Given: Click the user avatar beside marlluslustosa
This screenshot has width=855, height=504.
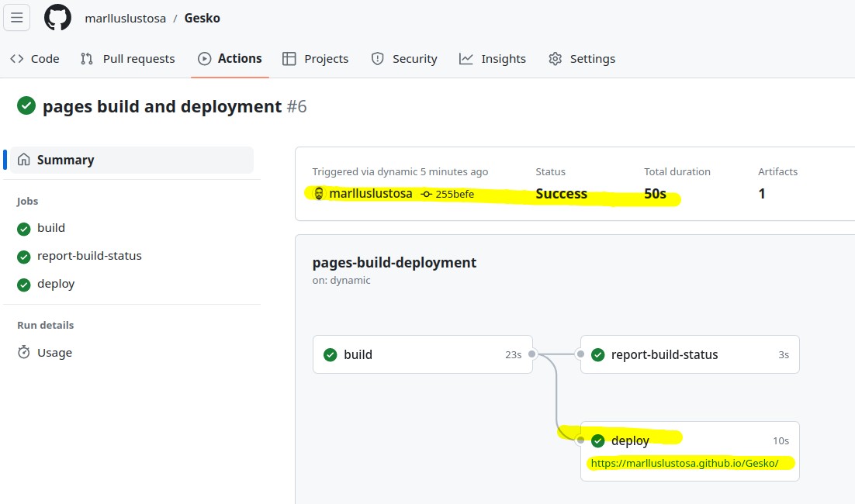Looking at the screenshot, I should 319,194.
